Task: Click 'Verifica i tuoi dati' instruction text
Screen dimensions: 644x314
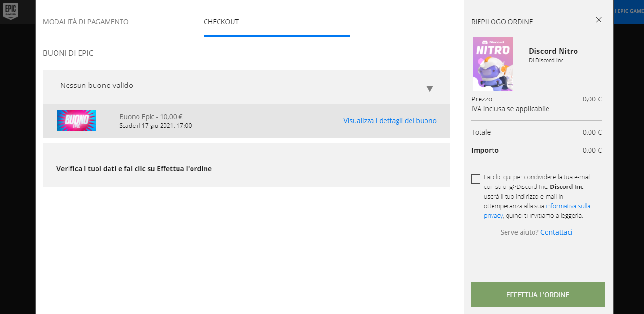Action: click(x=134, y=169)
